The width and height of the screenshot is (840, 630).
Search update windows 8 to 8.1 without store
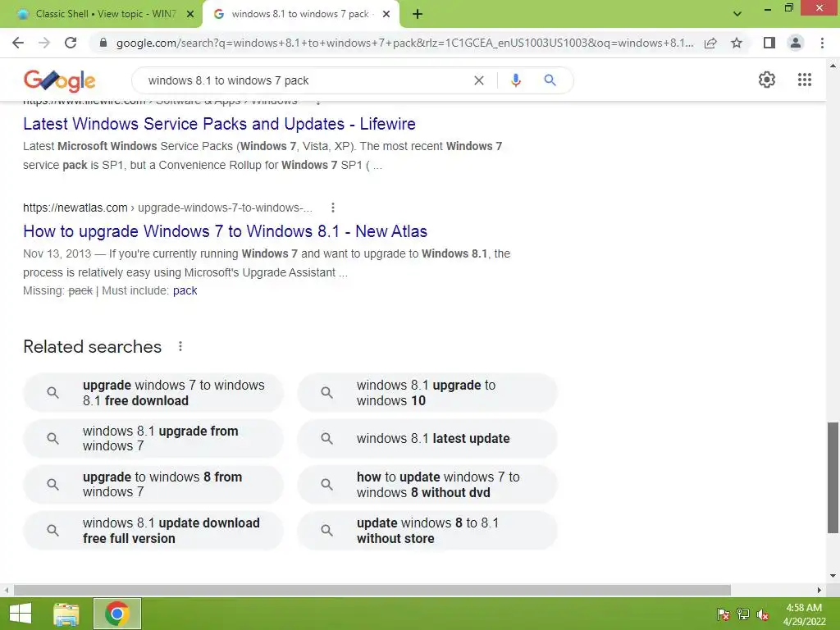(427, 531)
